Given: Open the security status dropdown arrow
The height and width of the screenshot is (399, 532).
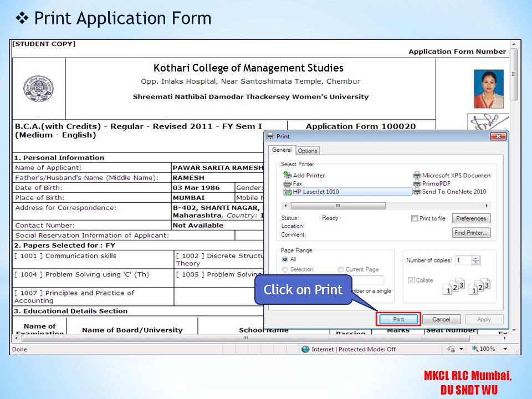Looking at the screenshot, I should click(461, 349).
